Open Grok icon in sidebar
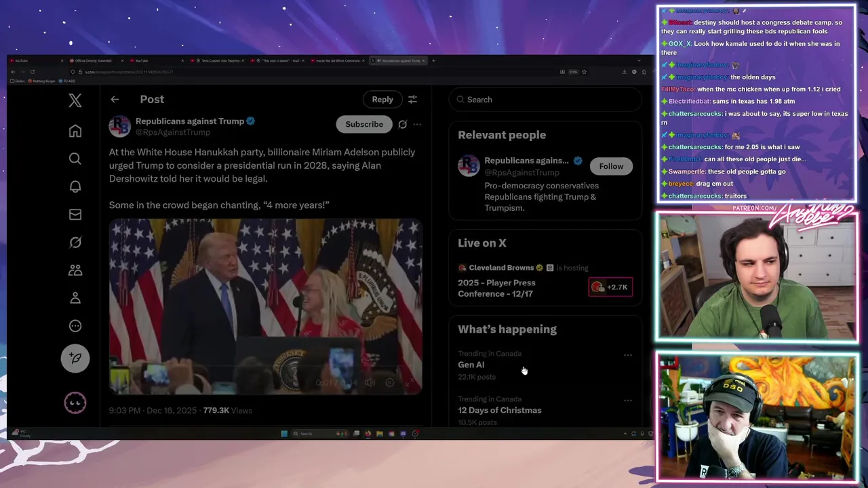Viewport: 868px width, 488px height. (x=75, y=242)
